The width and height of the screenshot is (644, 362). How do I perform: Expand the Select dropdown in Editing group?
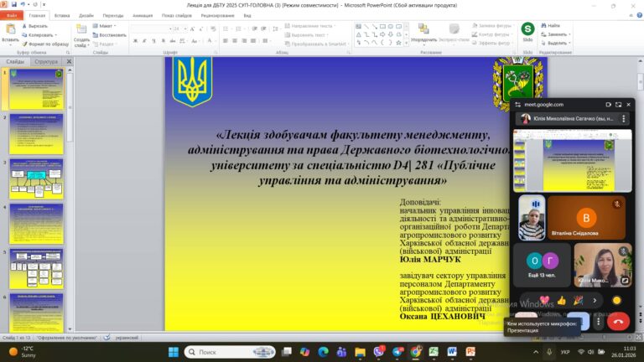557,44
